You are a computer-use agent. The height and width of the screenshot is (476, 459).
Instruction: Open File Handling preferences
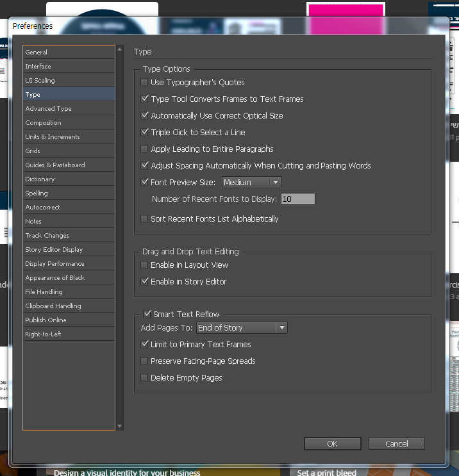tap(69, 291)
